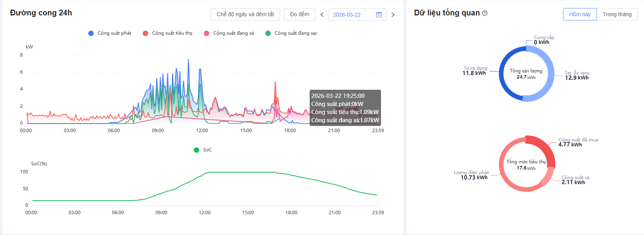Toggle Chế độ ngày và đêm mode
Image resolution: width=644 pixels, height=235 pixels.
[x=245, y=14]
